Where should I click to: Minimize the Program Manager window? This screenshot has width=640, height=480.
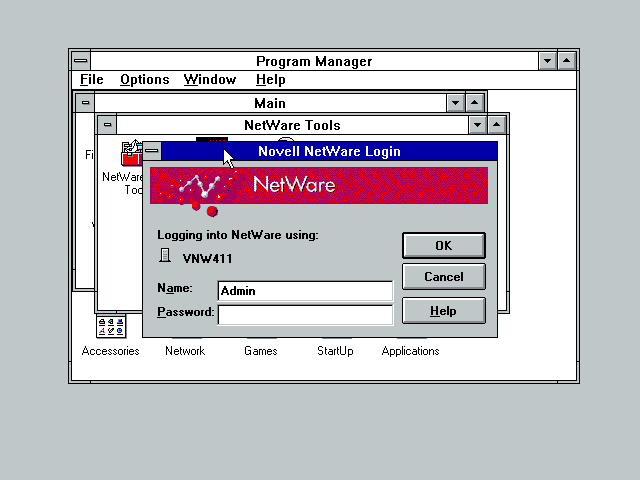point(547,61)
